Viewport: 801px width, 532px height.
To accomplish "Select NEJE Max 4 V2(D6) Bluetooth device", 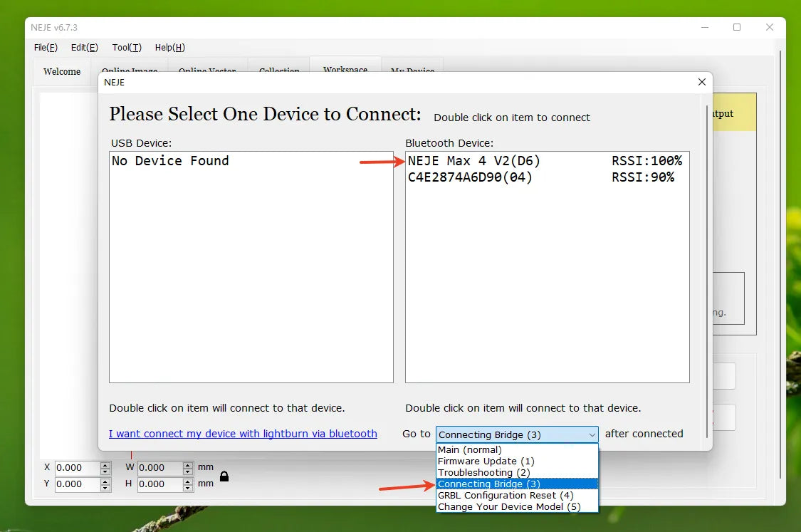I will coord(474,161).
